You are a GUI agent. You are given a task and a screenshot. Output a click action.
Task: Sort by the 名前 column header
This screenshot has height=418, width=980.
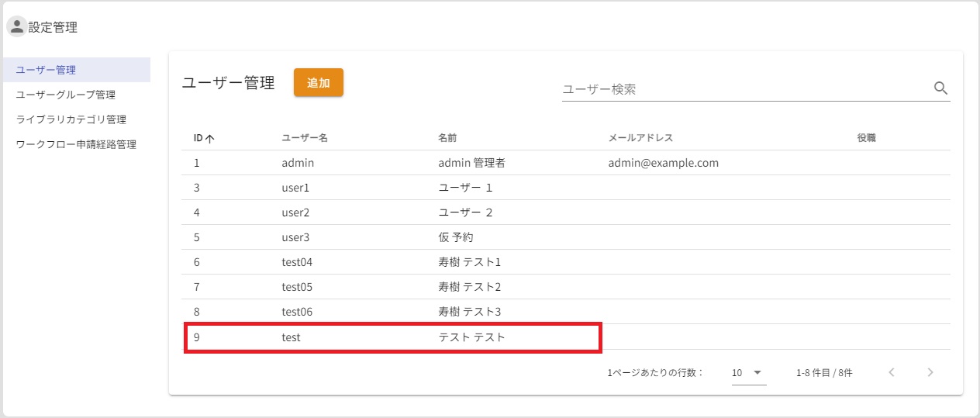click(x=447, y=138)
